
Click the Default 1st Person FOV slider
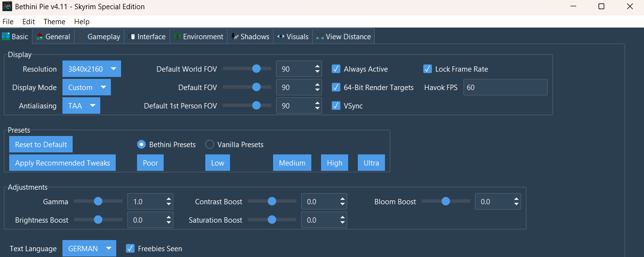tap(256, 106)
